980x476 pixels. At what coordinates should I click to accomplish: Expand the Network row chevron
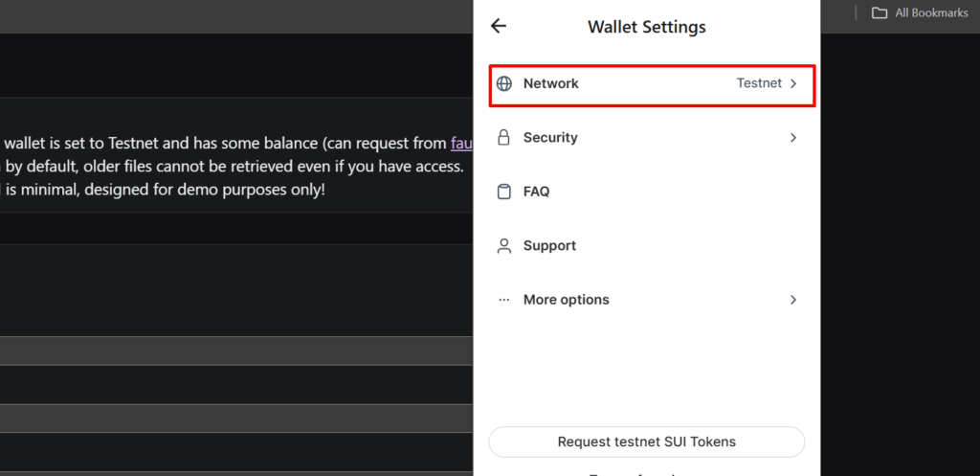pyautogui.click(x=793, y=84)
